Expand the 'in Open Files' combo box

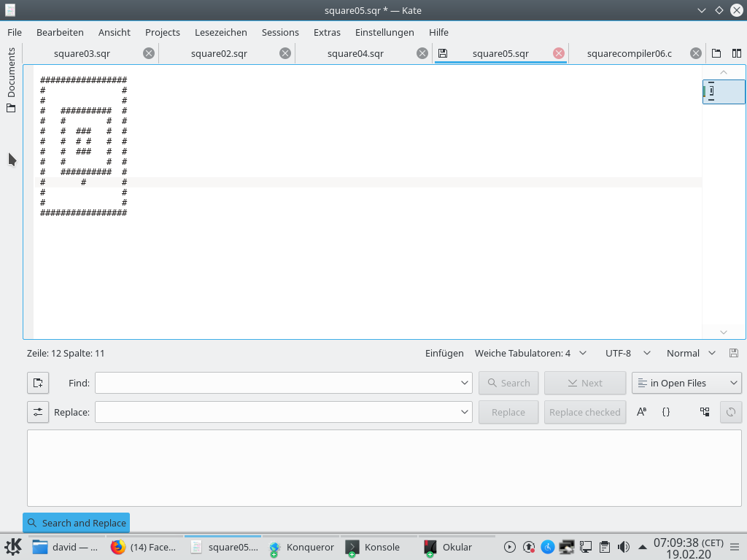(686, 383)
